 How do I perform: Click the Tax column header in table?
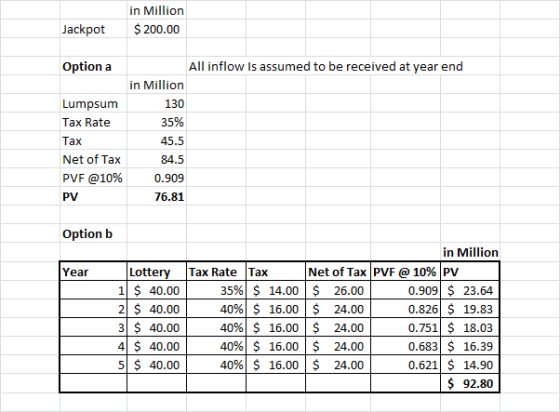coord(276,272)
